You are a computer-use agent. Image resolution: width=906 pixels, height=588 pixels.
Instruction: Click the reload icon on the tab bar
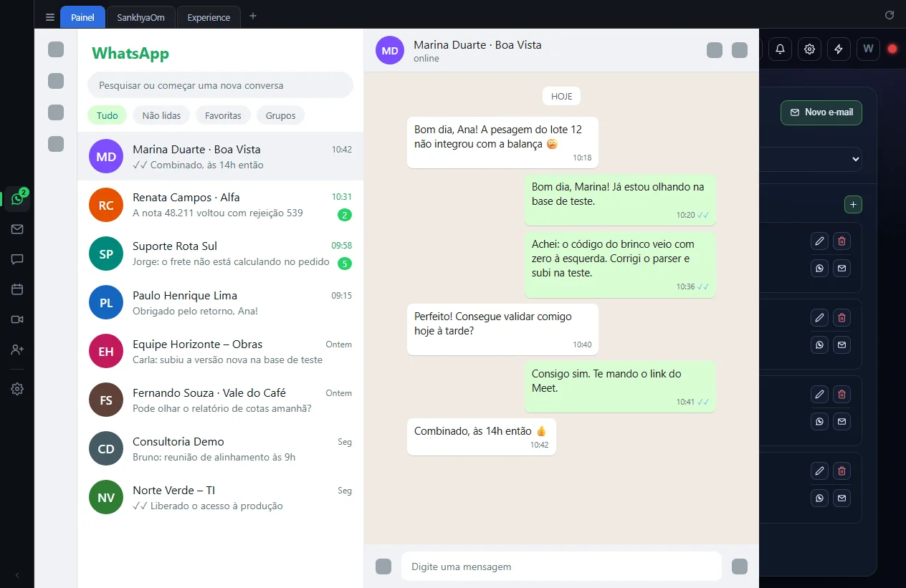pos(890,15)
